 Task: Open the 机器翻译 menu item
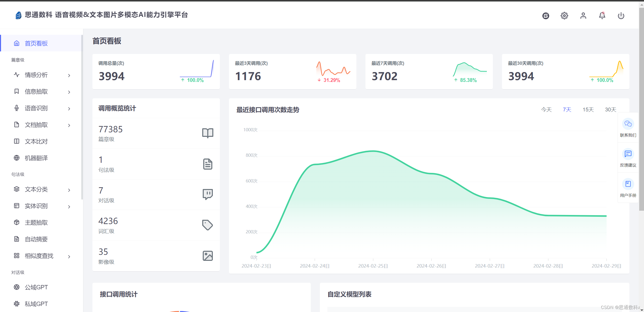pos(41,158)
